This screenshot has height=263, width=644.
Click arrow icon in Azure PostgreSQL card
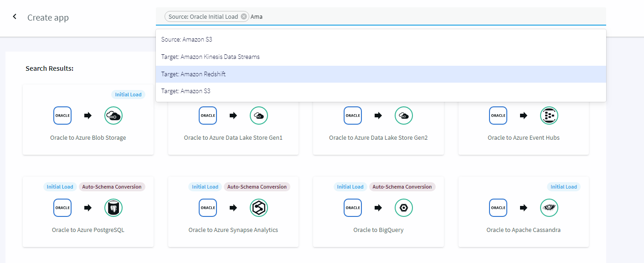[x=88, y=208]
